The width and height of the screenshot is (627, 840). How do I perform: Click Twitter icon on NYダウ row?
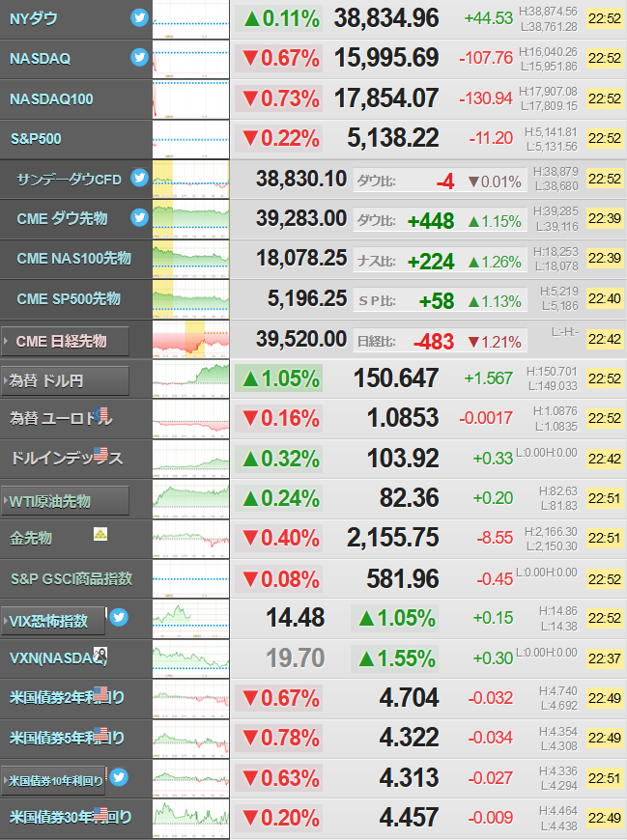pyautogui.click(x=139, y=17)
